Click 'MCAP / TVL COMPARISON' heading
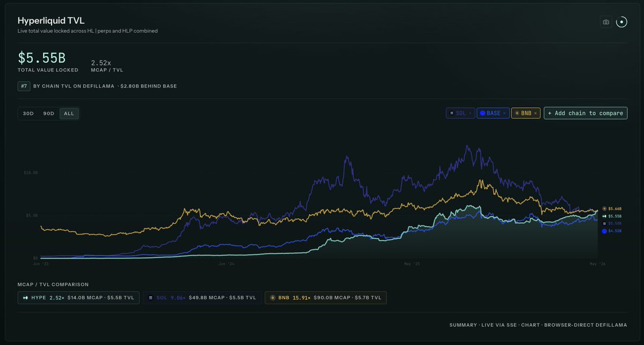 click(x=53, y=284)
